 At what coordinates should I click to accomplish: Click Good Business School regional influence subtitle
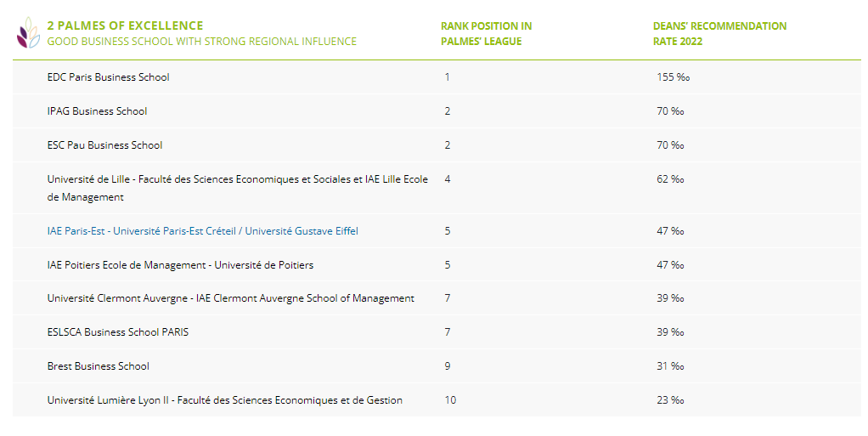pyautogui.click(x=202, y=42)
